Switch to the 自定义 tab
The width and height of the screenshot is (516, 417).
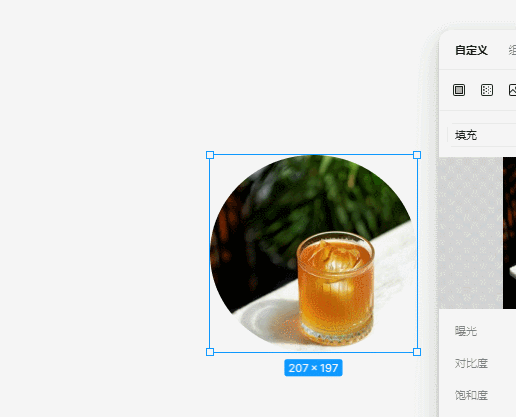point(471,50)
